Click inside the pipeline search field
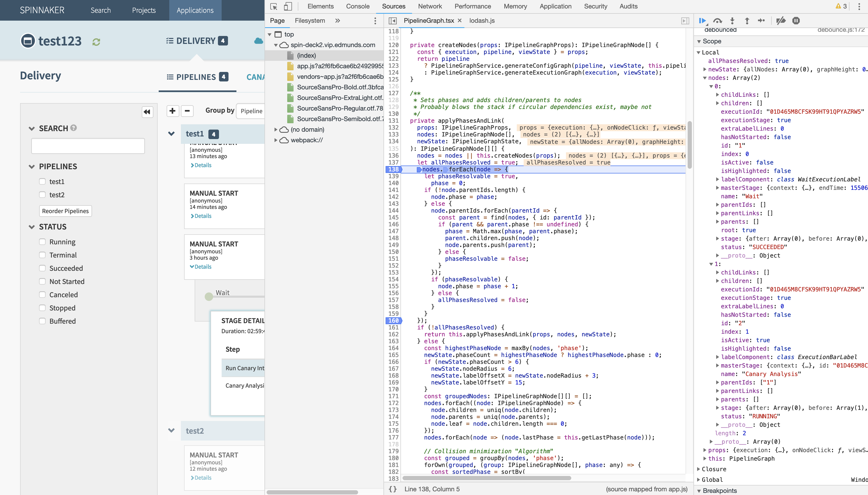 (88, 145)
